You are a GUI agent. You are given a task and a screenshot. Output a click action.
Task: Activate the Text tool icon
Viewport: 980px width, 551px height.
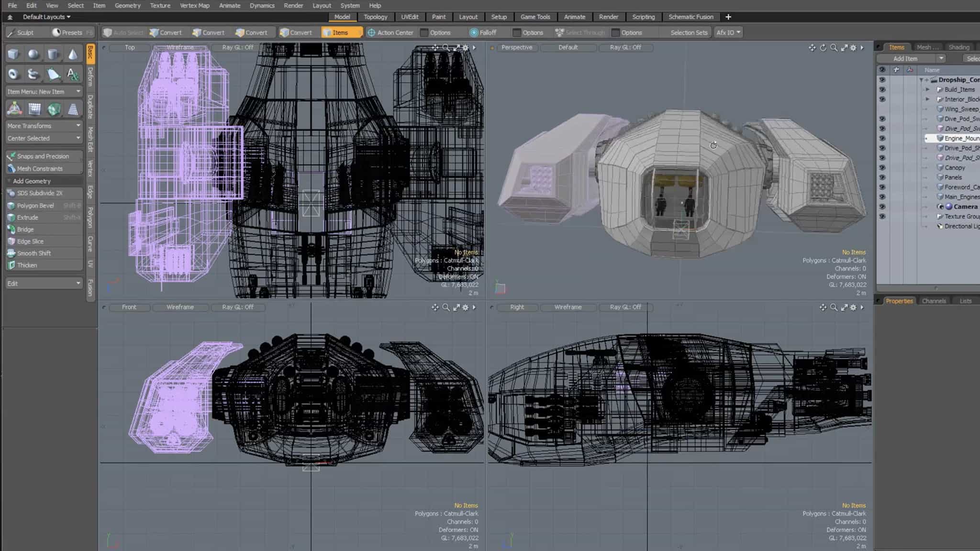[73, 74]
